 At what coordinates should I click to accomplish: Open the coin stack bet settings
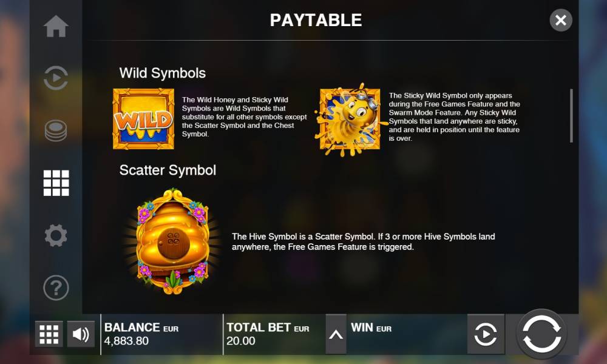[x=56, y=130]
